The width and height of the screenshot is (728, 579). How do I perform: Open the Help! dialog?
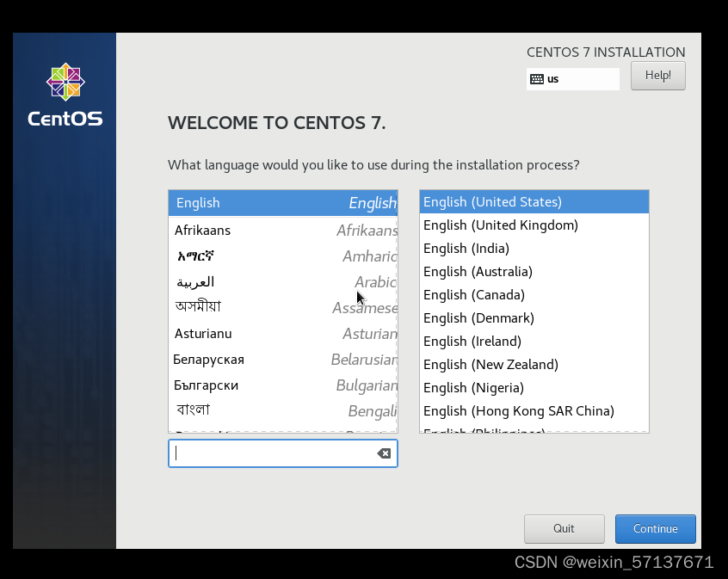coord(658,76)
